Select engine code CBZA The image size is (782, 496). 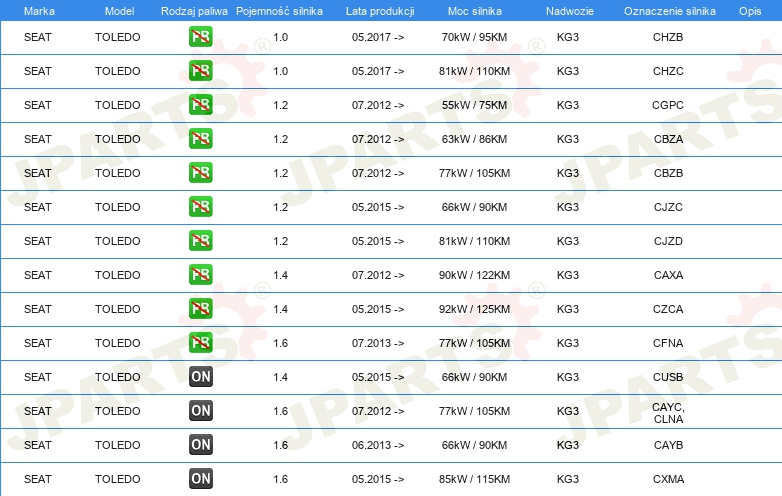coord(668,139)
